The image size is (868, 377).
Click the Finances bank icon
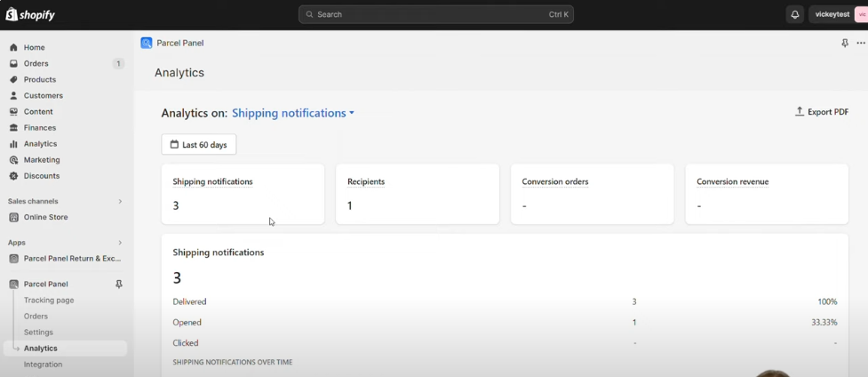(14, 128)
